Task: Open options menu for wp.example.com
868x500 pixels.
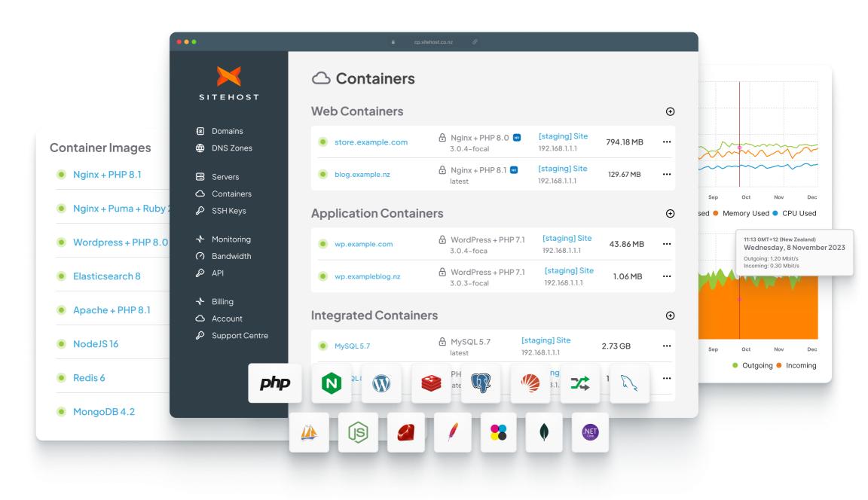Action: [x=666, y=244]
